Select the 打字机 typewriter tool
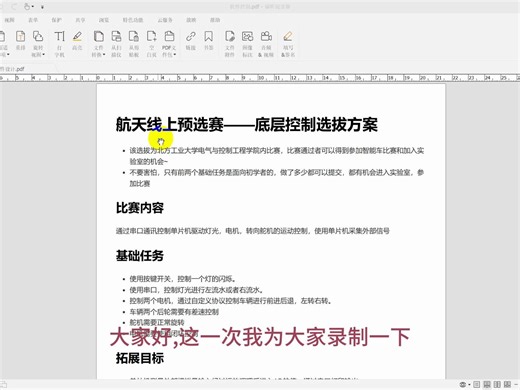The width and height of the screenshot is (520, 390). point(59,36)
